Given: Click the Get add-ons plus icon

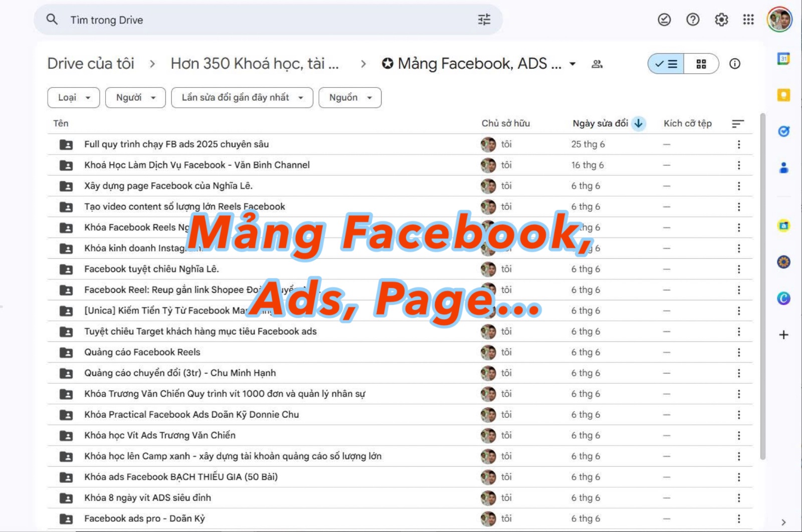Looking at the screenshot, I should tap(783, 335).
